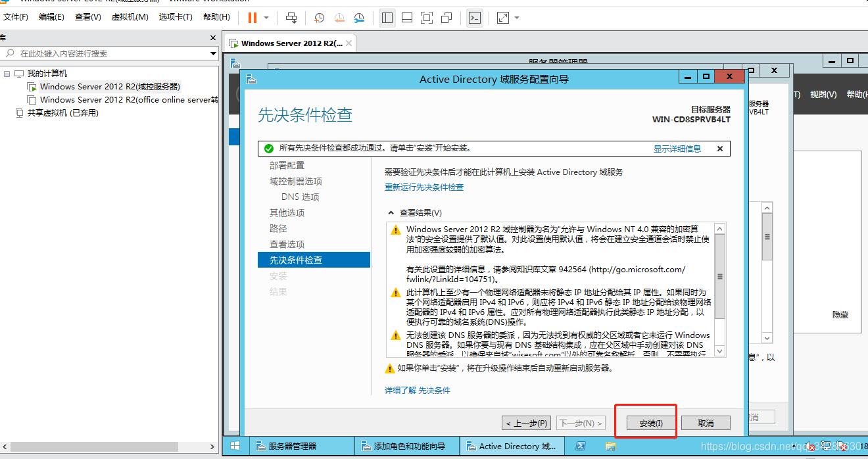Screen dimensions: 868x459
Task: Enter full screen mode icon
Action: 427,18
